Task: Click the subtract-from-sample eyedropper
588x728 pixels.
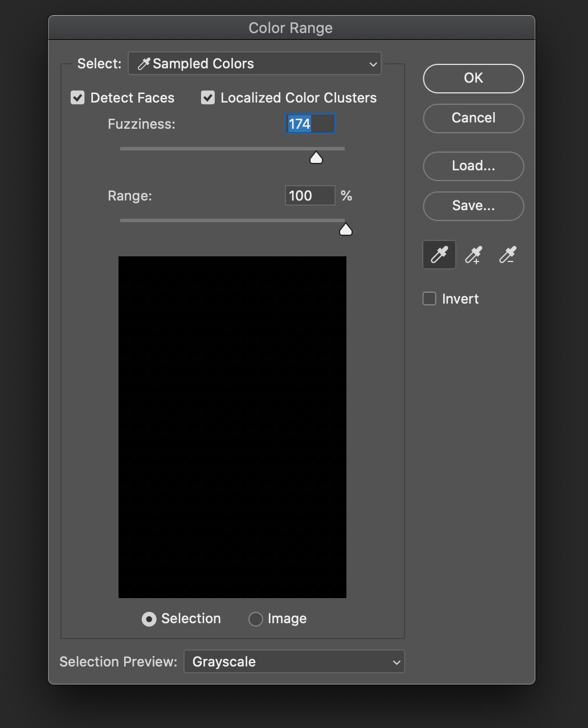Action: pos(507,255)
